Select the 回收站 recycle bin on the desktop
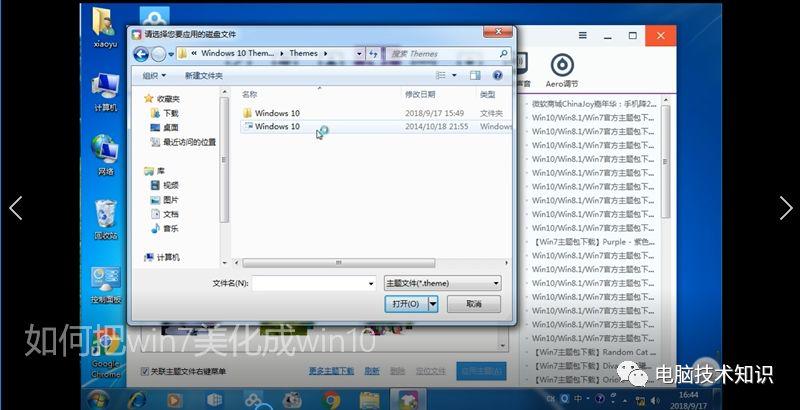 coord(106,220)
